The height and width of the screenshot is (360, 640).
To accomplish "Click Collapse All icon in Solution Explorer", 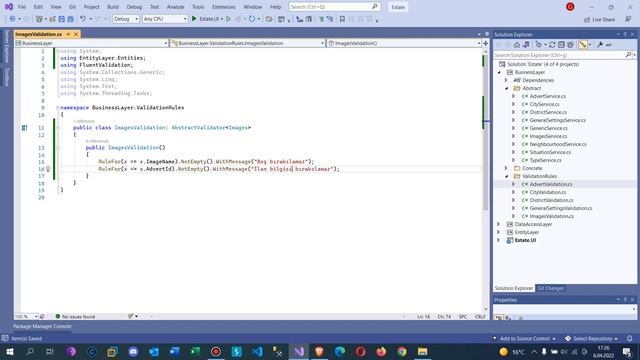I will [x=561, y=45].
